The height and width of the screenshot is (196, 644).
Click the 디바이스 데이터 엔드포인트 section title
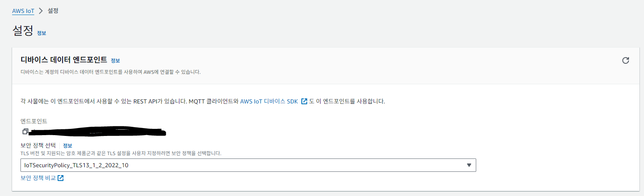click(x=64, y=60)
